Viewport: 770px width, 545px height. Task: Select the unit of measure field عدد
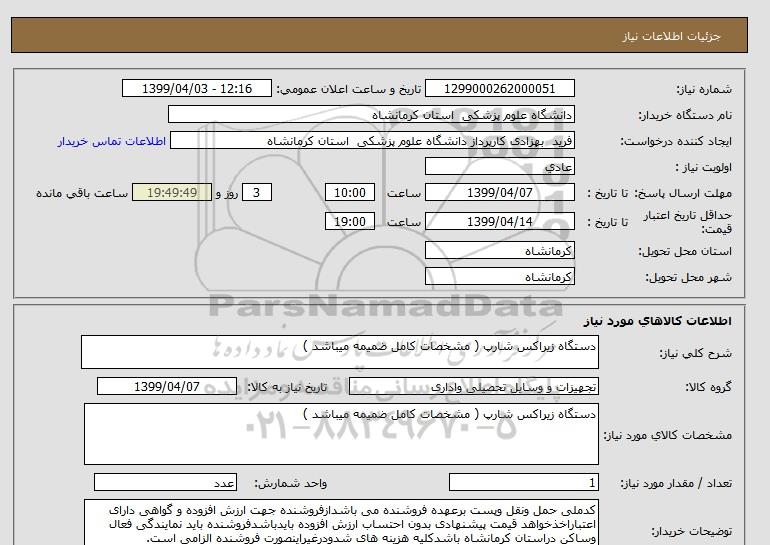[x=165, y=483]
